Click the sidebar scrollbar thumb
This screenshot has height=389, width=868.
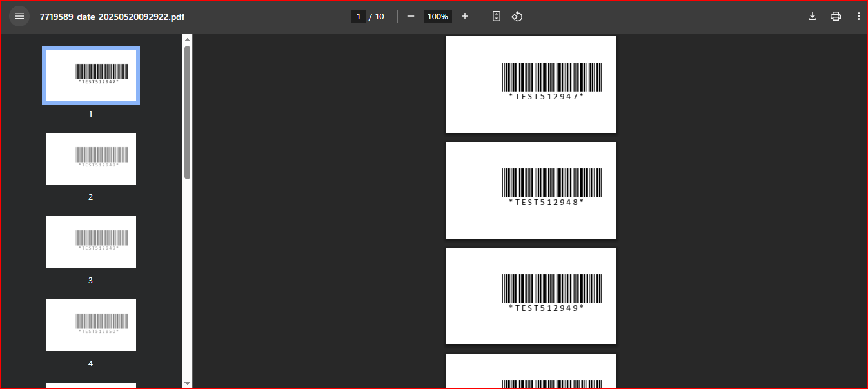188,112
